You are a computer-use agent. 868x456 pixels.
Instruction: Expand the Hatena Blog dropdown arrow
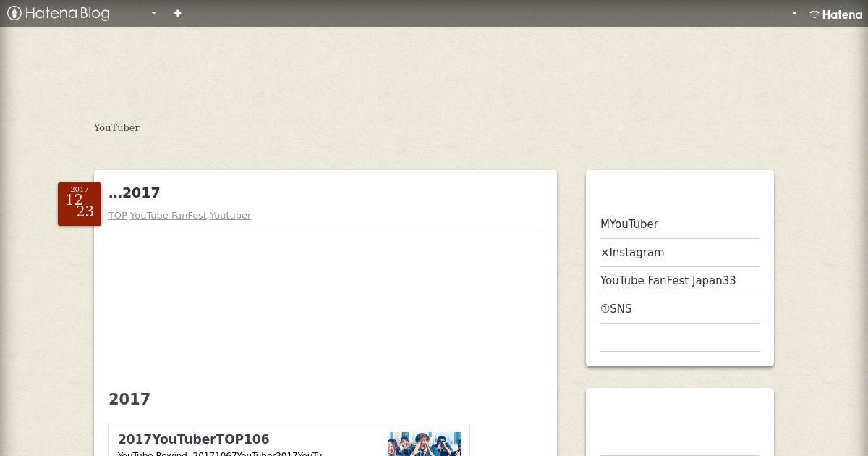click(x=153, y=13)
